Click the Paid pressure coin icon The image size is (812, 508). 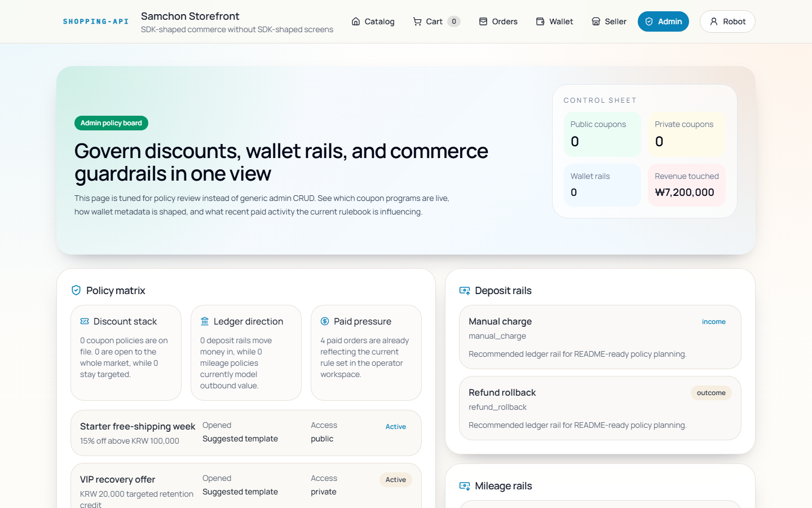click(x=325, y=321)
